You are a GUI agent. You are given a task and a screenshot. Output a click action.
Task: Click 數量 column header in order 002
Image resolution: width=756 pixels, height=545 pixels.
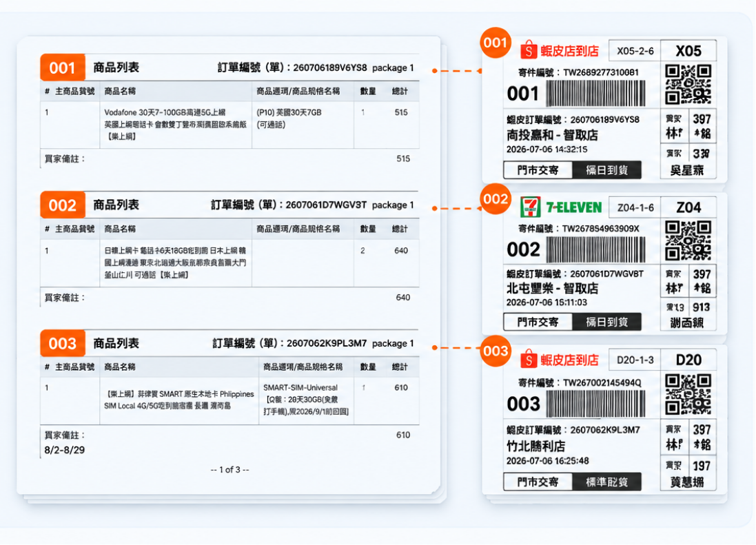(x=368, y=229)
